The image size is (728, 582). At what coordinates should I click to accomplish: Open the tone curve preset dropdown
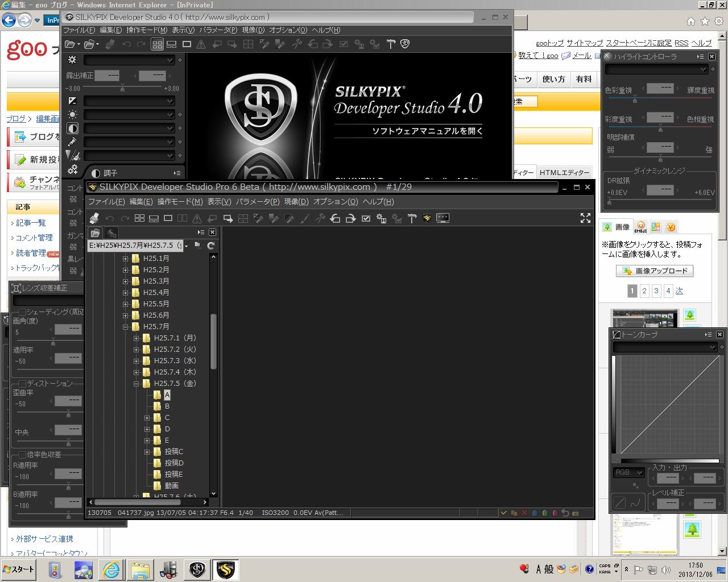click(x=665, y=347)
